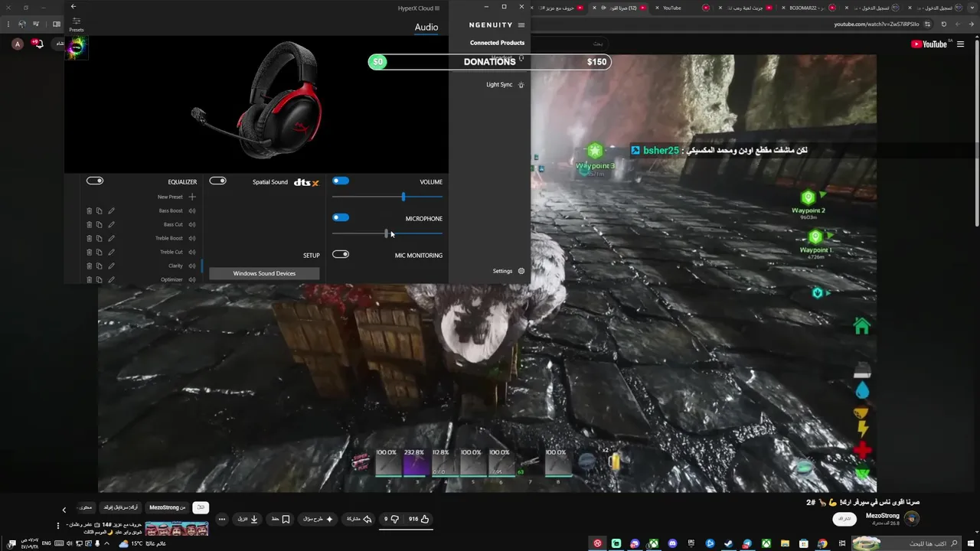The height and width of the screenshot is (551, 980).
Task: Open options for recommended video #14
Action: point(57,526)
